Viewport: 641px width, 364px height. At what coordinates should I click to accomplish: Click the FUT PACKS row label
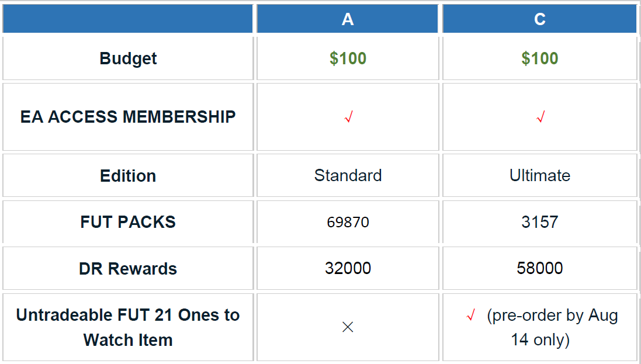[128, 222]
